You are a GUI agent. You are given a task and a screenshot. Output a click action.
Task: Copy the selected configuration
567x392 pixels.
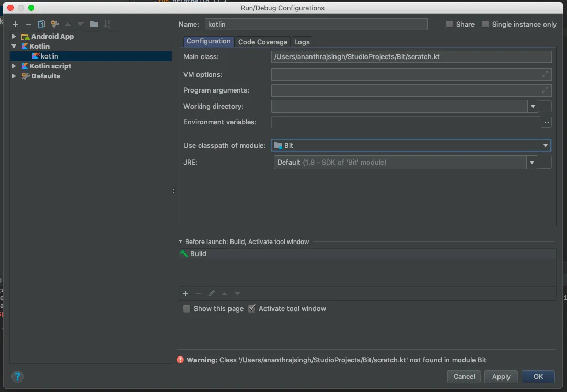tap(42, 24)
